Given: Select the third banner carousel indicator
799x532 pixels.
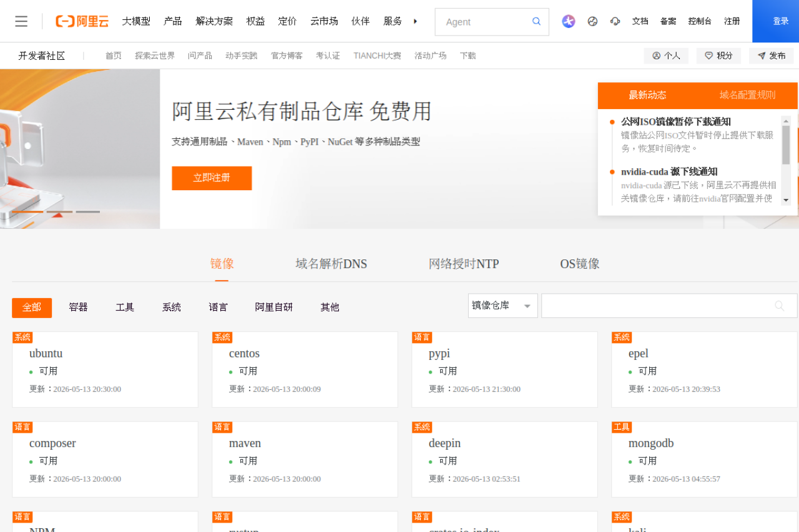Looking at the screenshot, I should [x=88, y=212].
